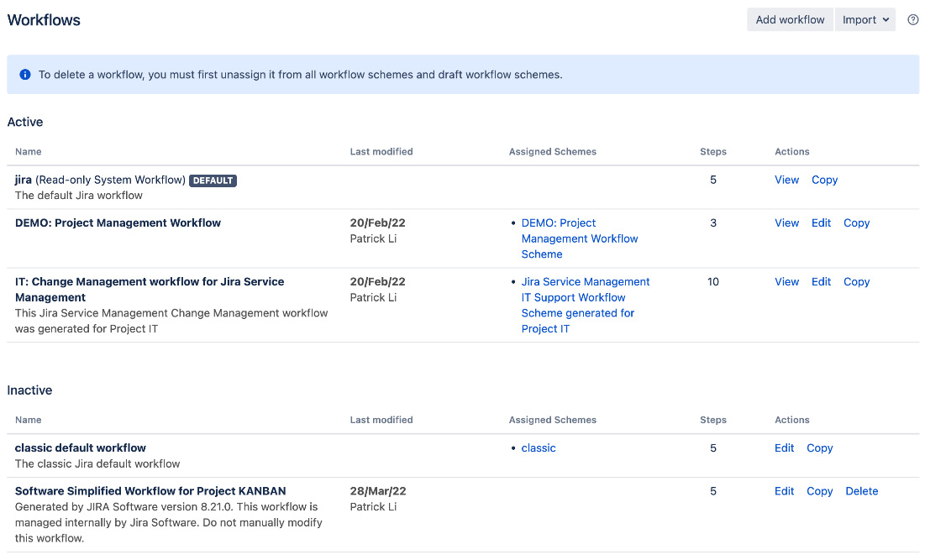Copy the Software Simplified Workflow for Project KANBAN
Viewport: 925px width, 560px height.
819,490
